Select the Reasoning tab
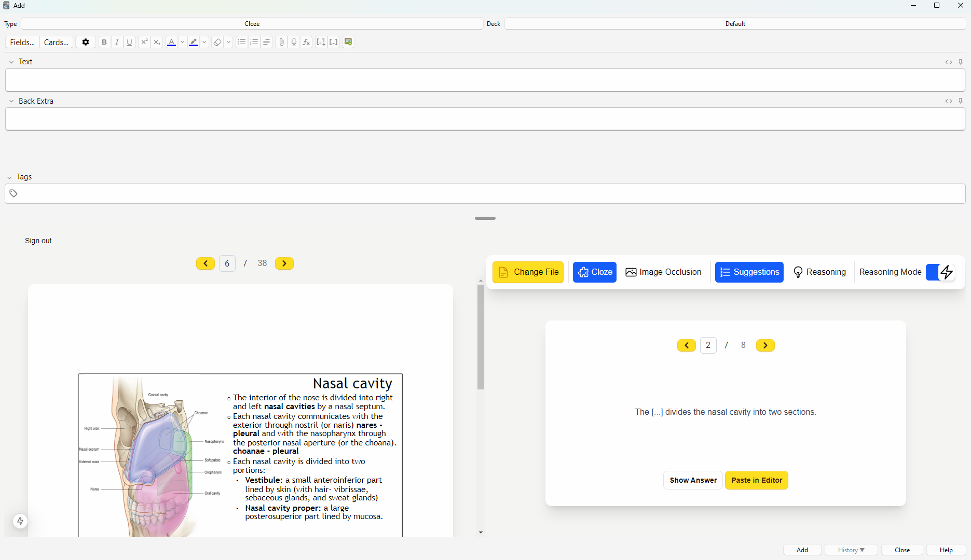The width and height of the screenshot is (971, 560). (x=819, y=272)
